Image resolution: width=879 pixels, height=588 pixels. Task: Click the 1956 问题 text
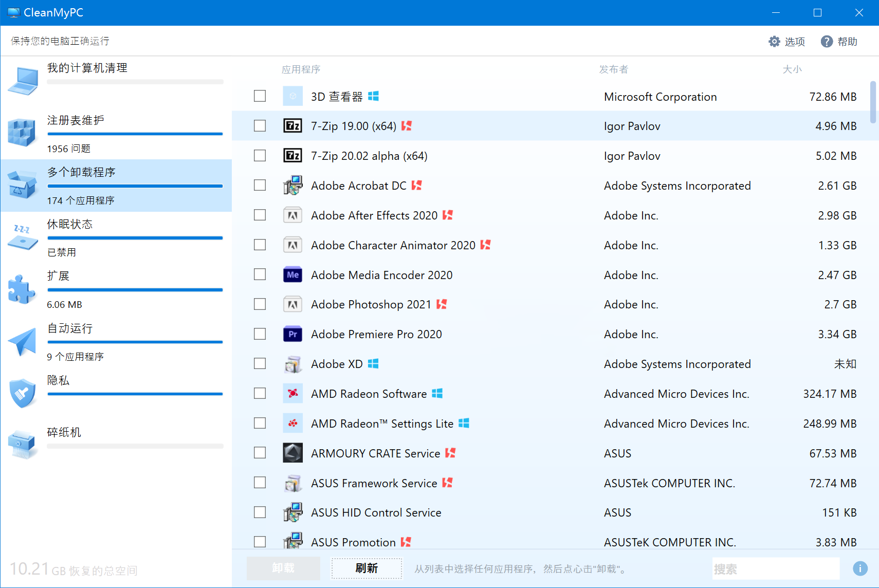(69, 149)
